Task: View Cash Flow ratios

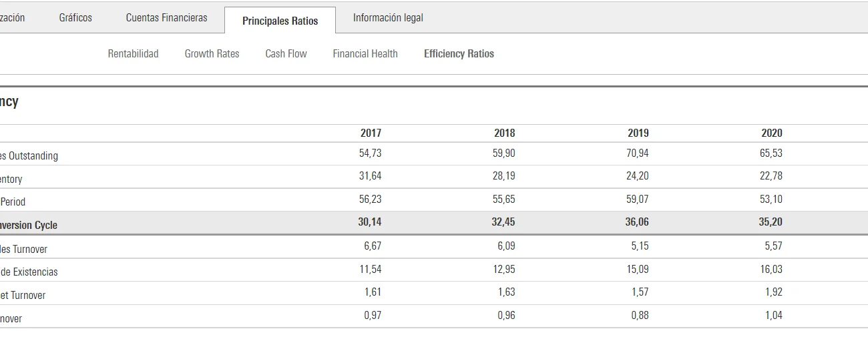Action: pos(286,54)
